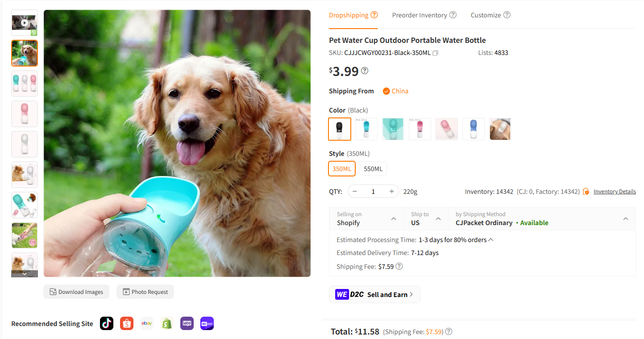Select China as the shipping origin

pos(395,91)
